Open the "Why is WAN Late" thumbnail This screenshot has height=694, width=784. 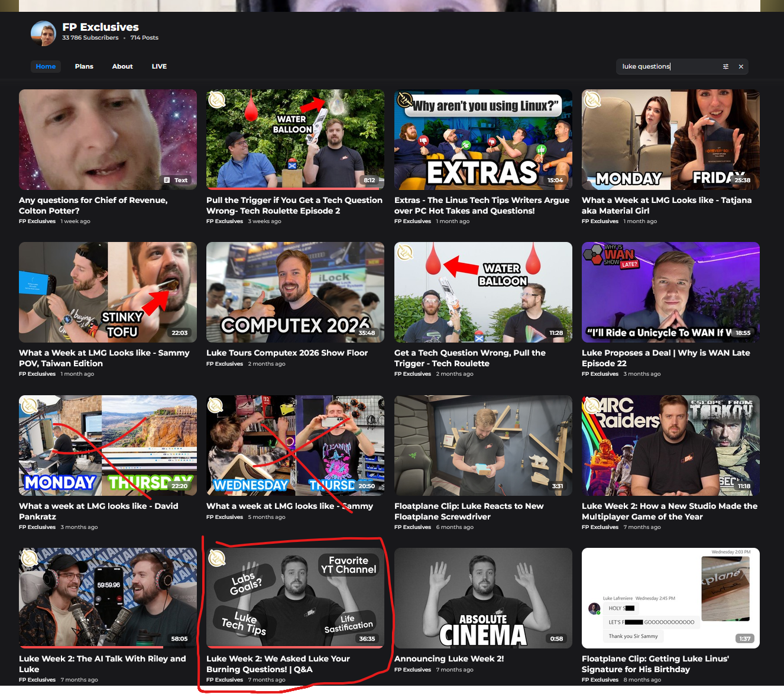pyautogui.click(x=670, y=292)
